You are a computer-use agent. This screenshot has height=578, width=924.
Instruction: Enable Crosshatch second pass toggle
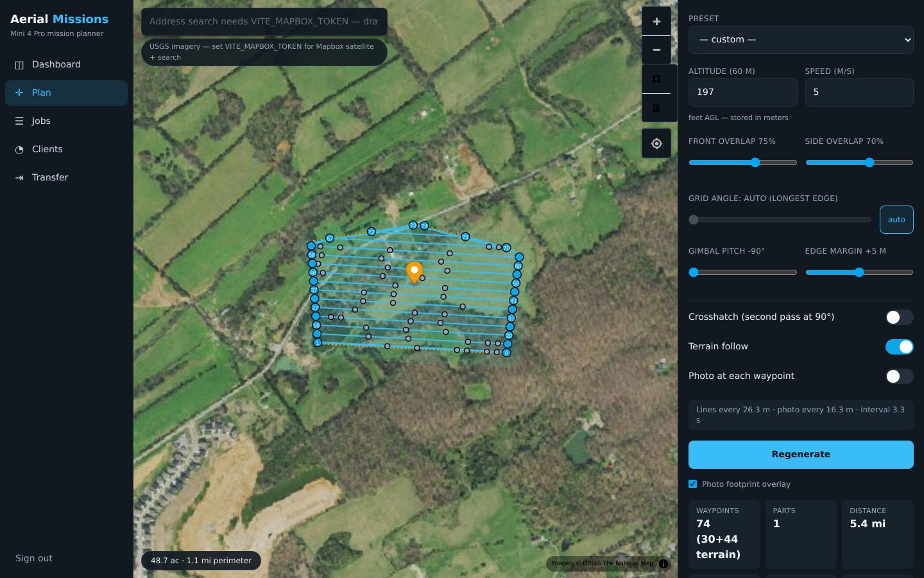[899, 317]
